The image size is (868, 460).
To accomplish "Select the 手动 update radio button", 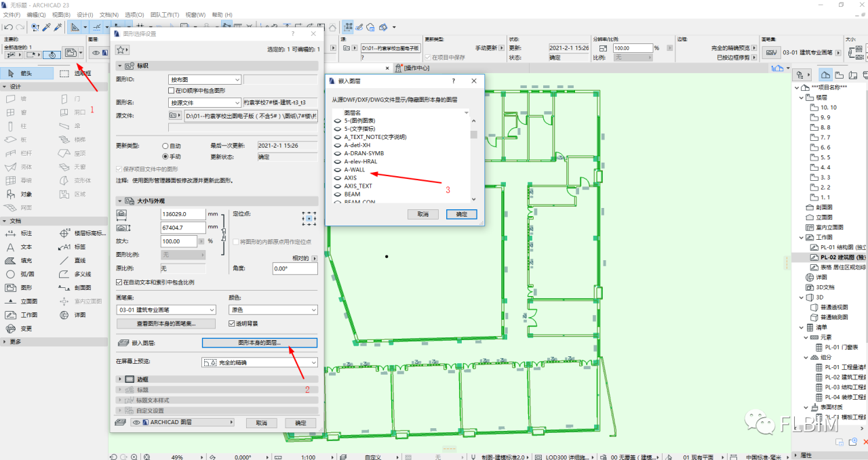I will (165, 156).
